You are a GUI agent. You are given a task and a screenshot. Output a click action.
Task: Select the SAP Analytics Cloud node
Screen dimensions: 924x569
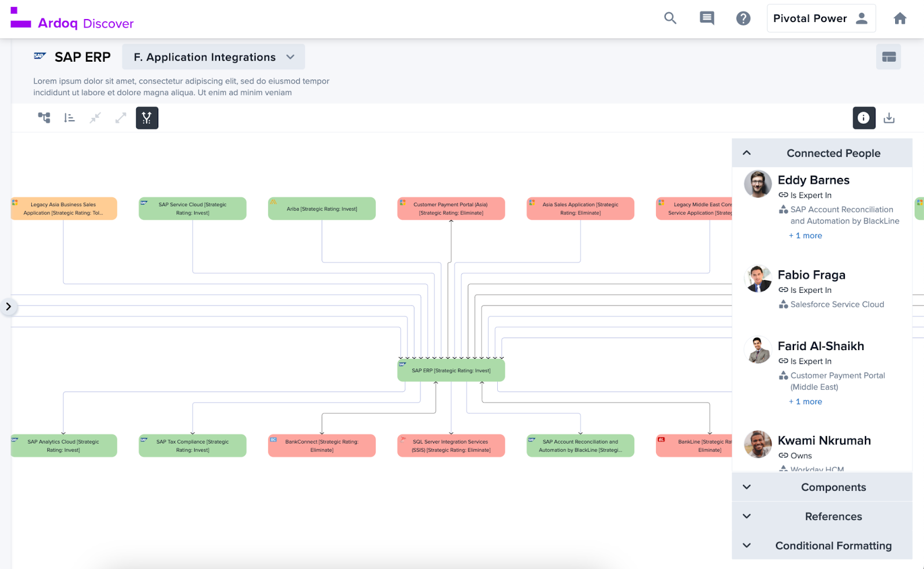click(64, 446)
